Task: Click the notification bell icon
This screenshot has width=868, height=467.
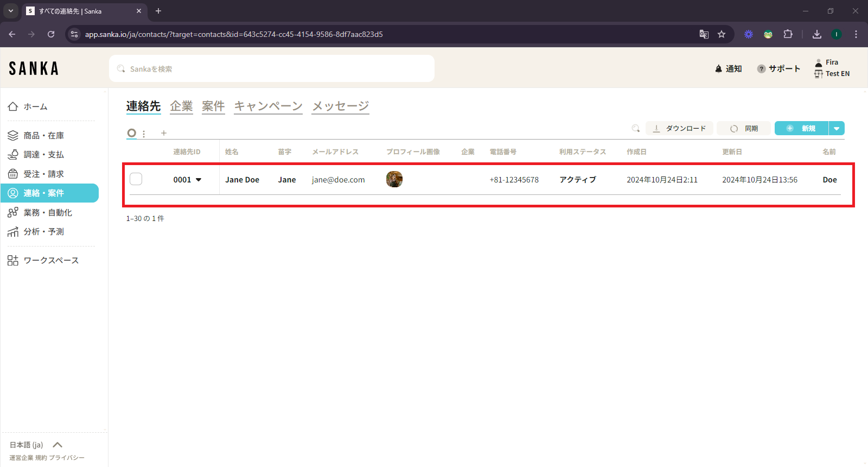Action: [x=719, y=69]
